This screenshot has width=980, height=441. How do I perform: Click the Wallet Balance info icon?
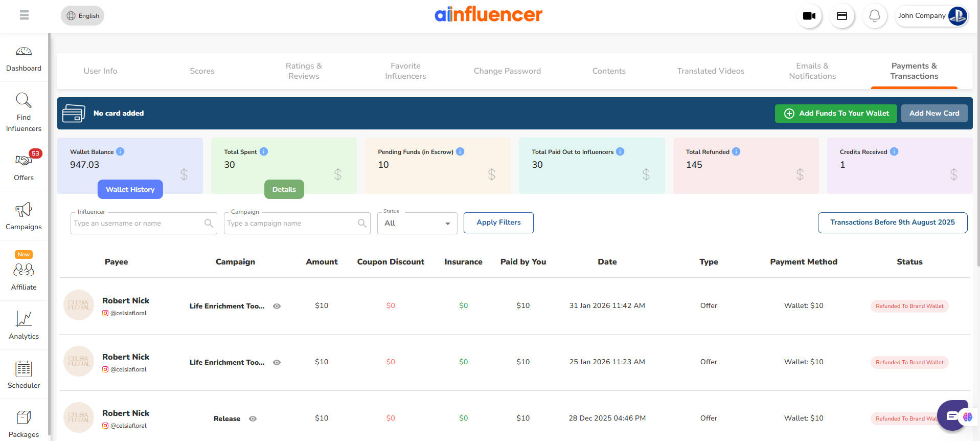(120, 151)
